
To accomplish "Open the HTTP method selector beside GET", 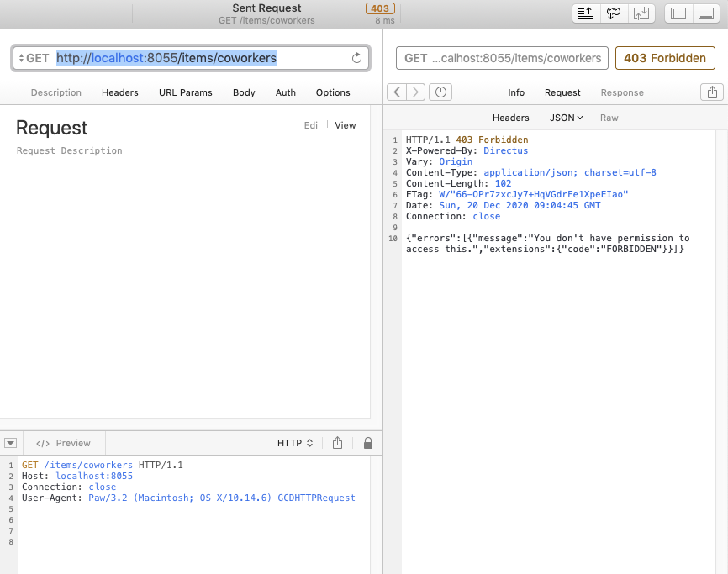I will pyautogui.click(x=34, y=58).
